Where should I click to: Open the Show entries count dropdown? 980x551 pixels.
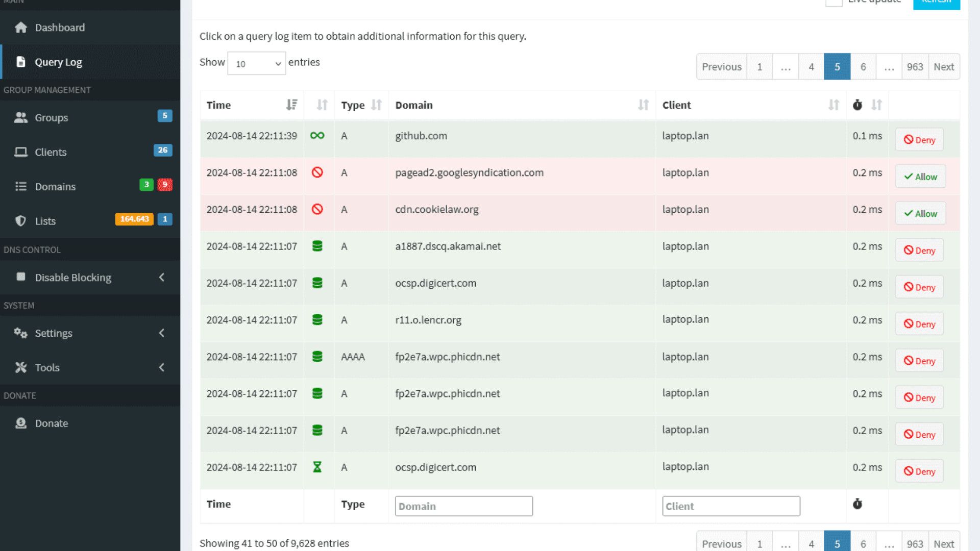pyautogui.click(x=257, y=63)
